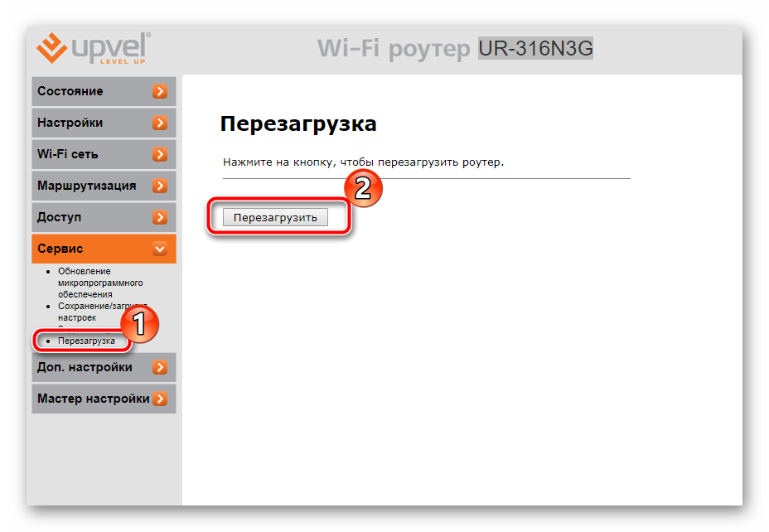Screen dimensions: 769x532
Task: Select the Перезагрузка submenu link
Action: tap(86, 341)
